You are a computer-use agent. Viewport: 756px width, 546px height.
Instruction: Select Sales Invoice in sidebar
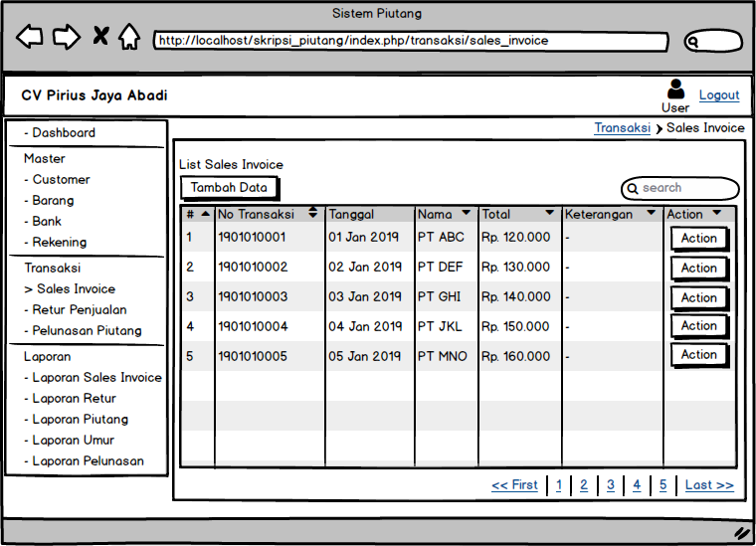(x=70, y=289)
